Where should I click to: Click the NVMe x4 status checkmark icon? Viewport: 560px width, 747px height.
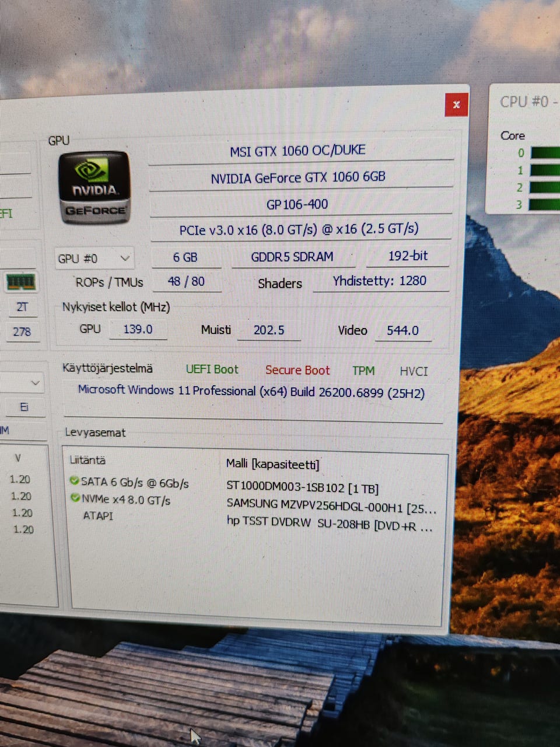point(75,498)
